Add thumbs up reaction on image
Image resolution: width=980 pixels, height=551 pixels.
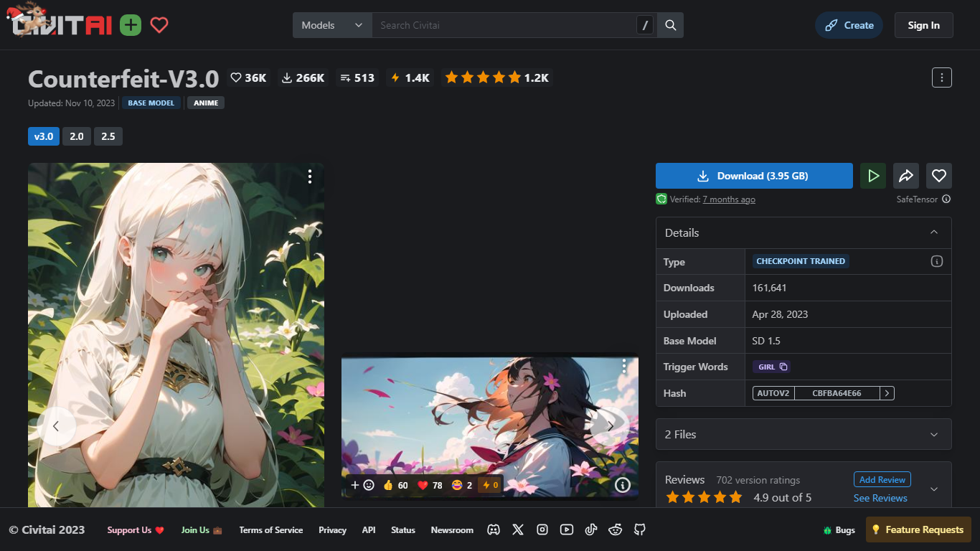[x=395, y=485]
